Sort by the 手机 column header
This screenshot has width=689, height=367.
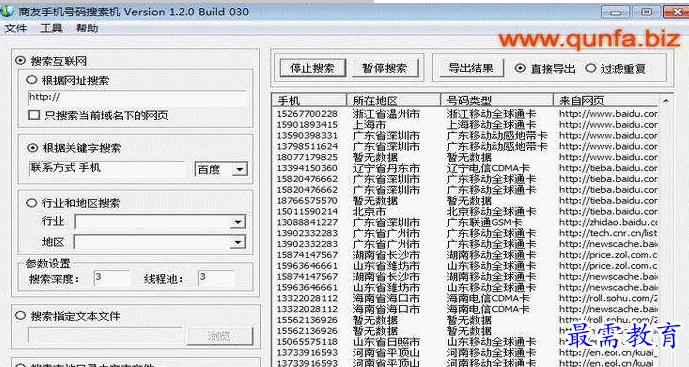[309, 101]
